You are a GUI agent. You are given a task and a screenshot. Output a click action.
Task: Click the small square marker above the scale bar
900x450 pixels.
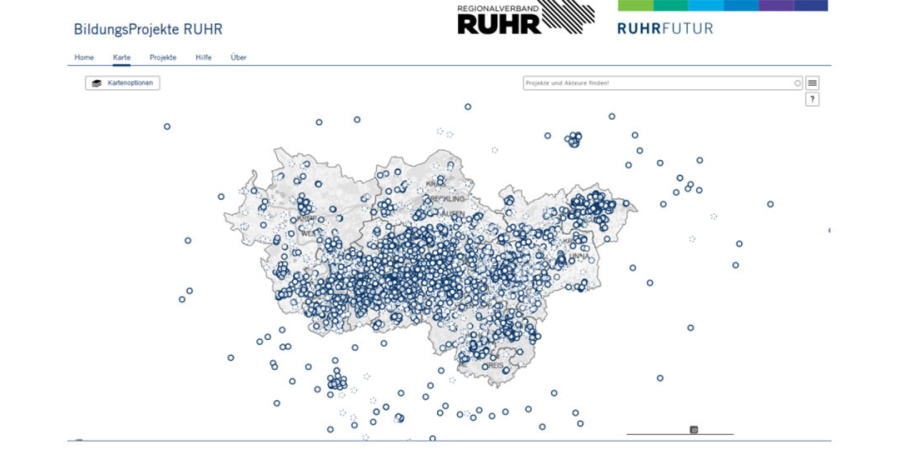point(694,429)
